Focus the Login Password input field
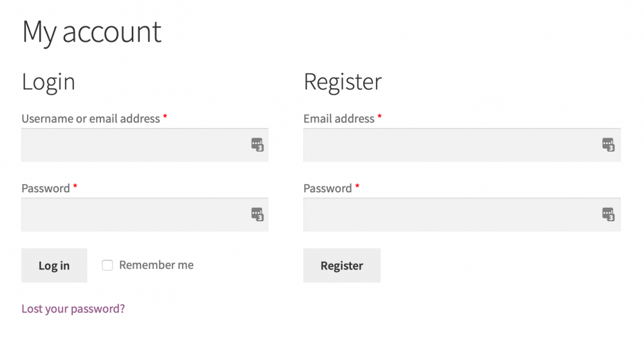This screenshot has height=355, width=644. pos(132,214)
